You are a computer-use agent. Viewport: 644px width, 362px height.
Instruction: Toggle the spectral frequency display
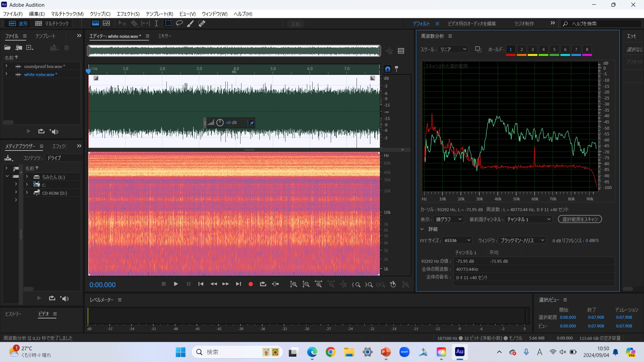point(96,23)
